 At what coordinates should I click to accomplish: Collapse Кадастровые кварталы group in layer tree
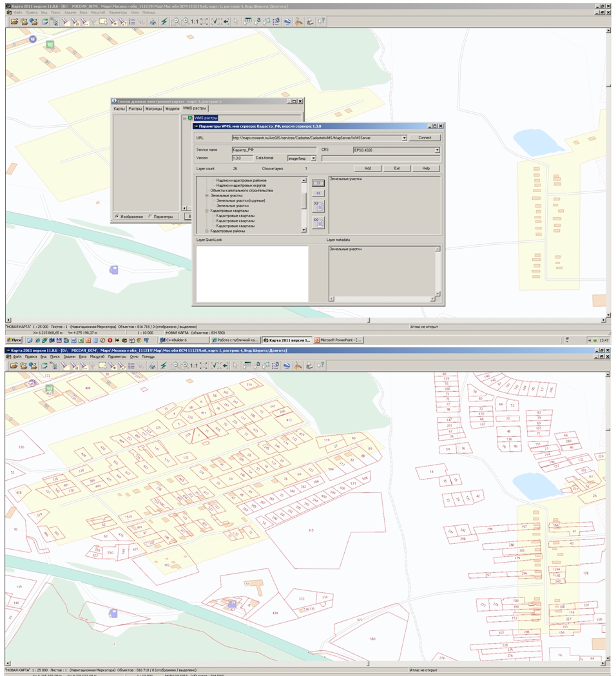click(x=207, y=211)
